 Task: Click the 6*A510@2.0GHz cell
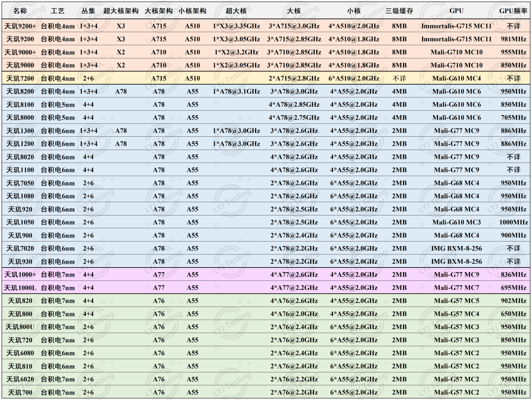pos(354,78)
